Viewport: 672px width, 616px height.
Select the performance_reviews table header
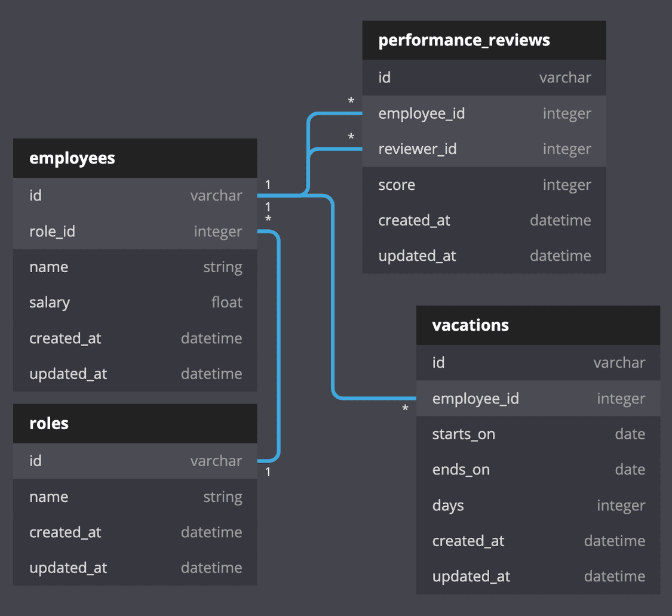coord(484,39)
